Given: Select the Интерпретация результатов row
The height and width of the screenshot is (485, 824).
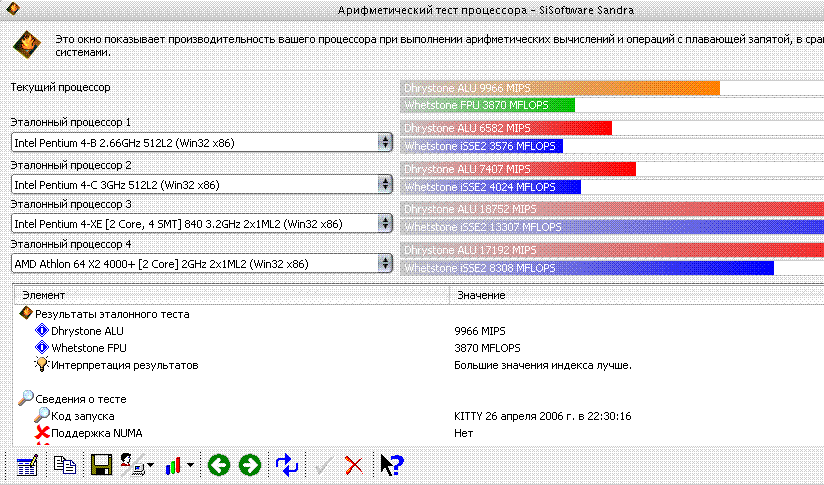Looking at the screenshot, I should 419,365.
